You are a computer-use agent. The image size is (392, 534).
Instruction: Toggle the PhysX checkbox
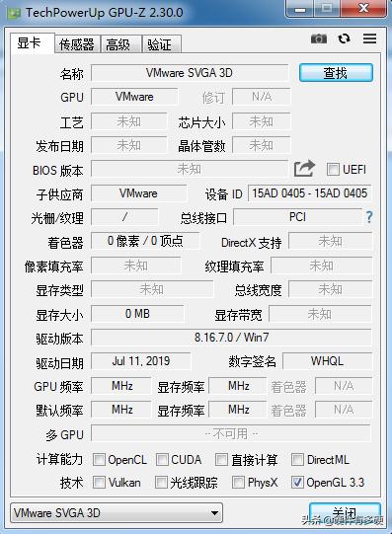[x=238, y=482]
